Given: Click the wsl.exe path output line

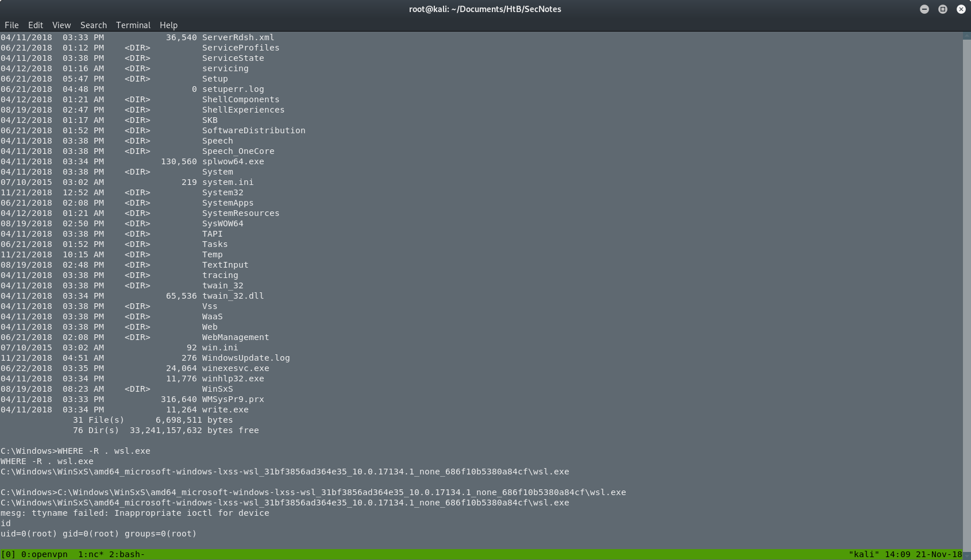Looking at the screenshot, I should tap(284, 472).
